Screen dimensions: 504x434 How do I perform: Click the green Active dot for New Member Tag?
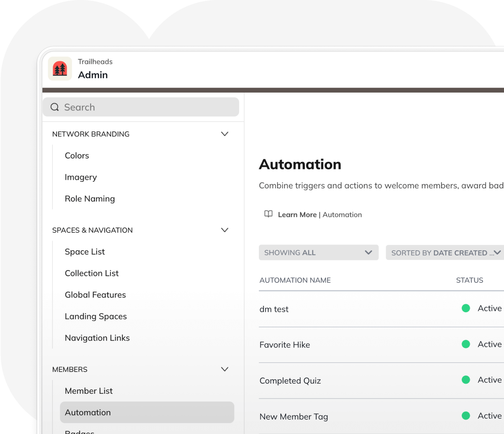pyautogui.click(x=466, y=416)
